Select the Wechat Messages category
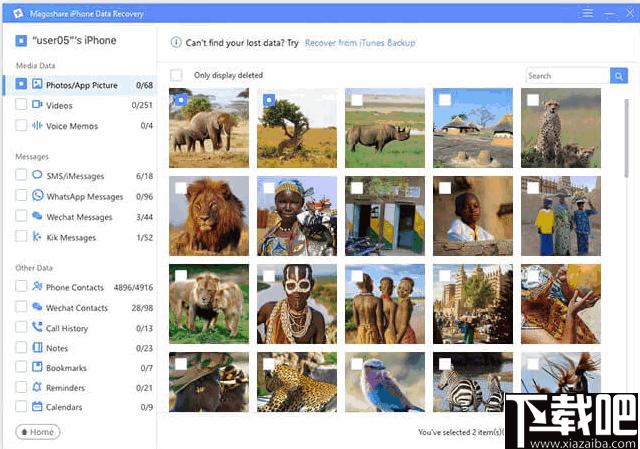The width and height of the screenshot is (640, 449). (x=79, y=217)
